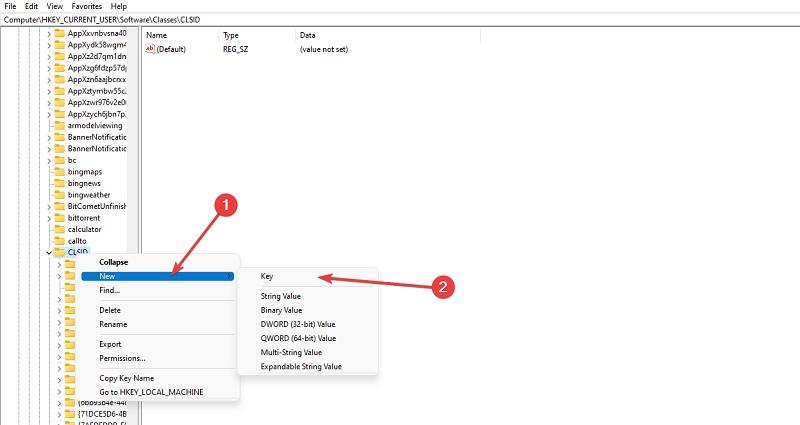
Task: Open the Favorites menu
Action: 86,6
